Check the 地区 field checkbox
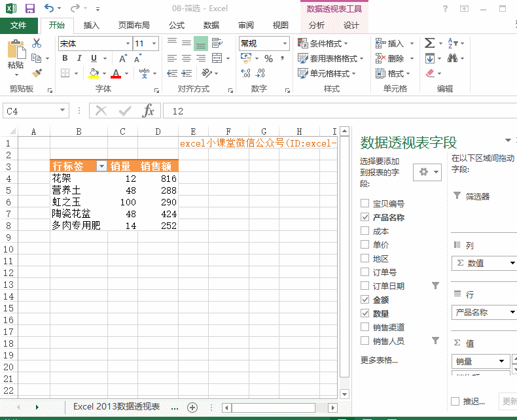Image resolution: width=517 pixels, height=420 pixels. (365, 258)
